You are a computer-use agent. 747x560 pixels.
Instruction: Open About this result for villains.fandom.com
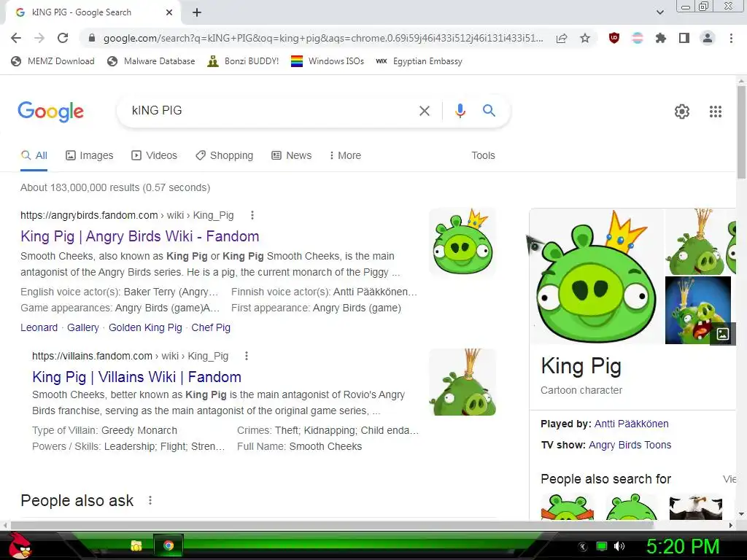click(x=247, y=356)
